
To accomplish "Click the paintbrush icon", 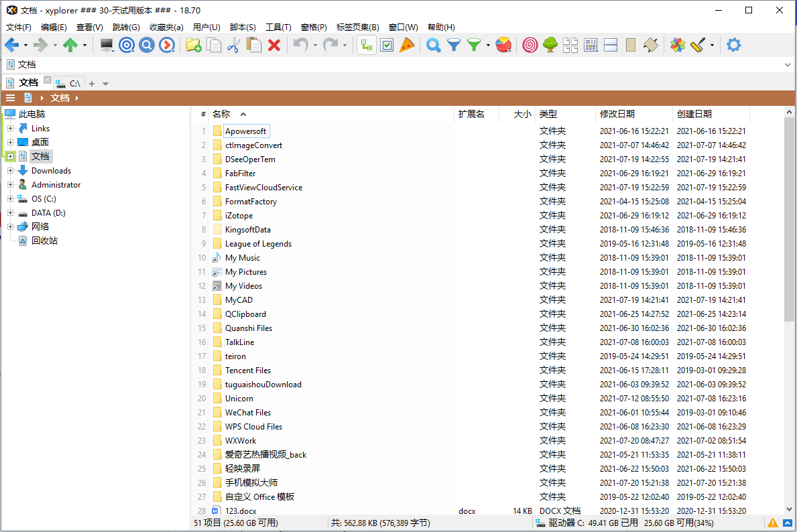I will [698, 45].
